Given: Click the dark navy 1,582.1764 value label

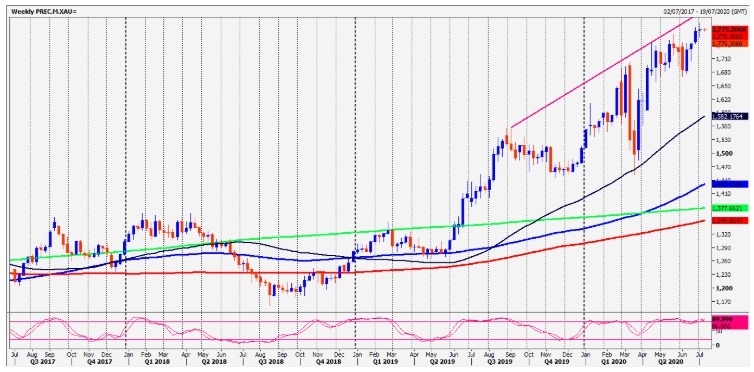Looking at the screenshot, I should pyautogui.click(x=729, y=116).
